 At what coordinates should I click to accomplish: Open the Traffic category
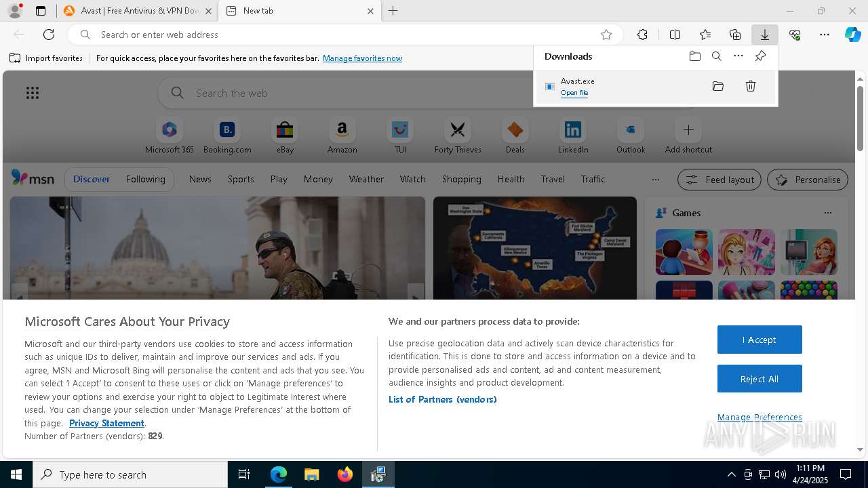(593, 179)
